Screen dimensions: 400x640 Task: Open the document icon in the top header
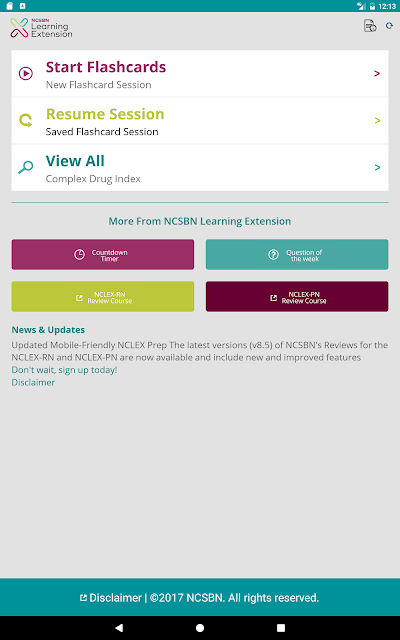point(370,26)
